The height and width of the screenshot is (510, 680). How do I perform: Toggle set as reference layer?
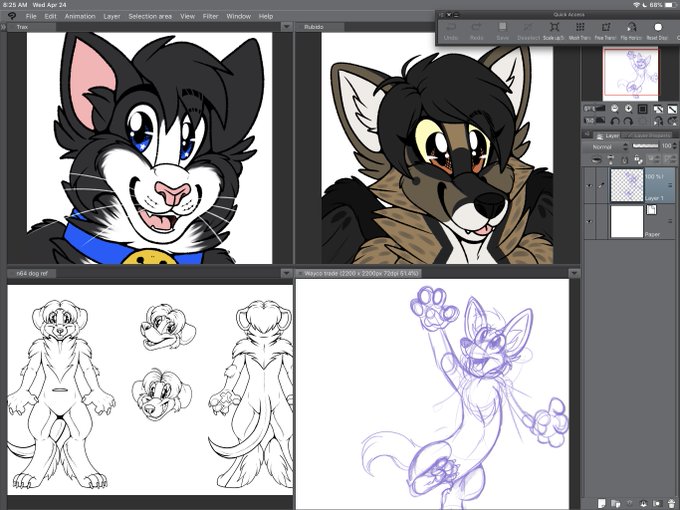click(x=611, y=160)
